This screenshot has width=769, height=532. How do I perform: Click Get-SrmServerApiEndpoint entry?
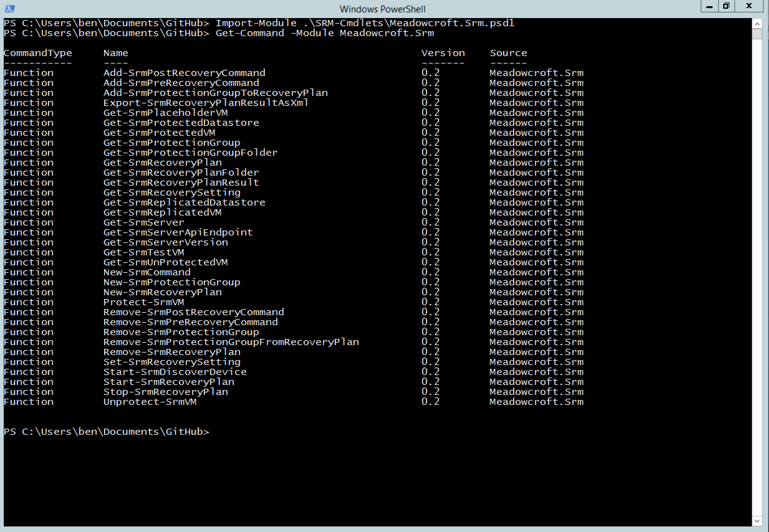point(178,233)
